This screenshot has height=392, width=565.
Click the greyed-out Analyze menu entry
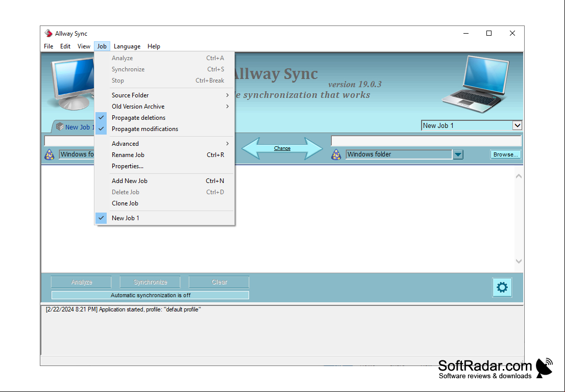click(x=165, y=58)
